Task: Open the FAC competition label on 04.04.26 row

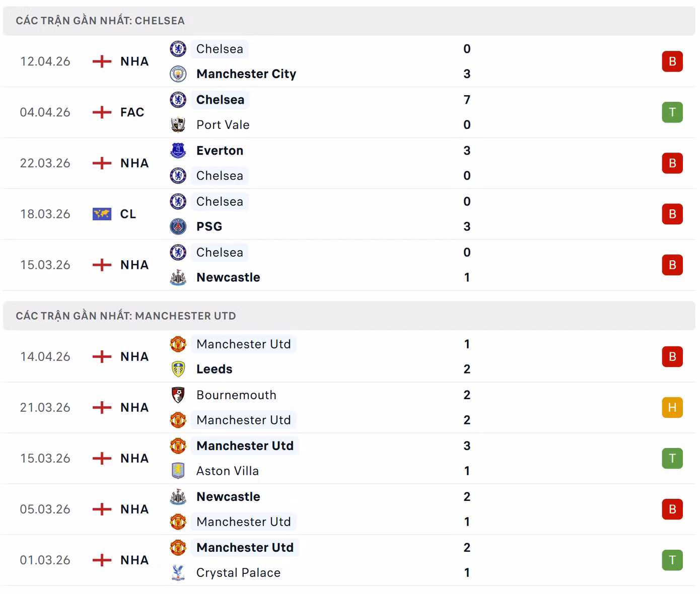Action: click(x=132, y=112)
